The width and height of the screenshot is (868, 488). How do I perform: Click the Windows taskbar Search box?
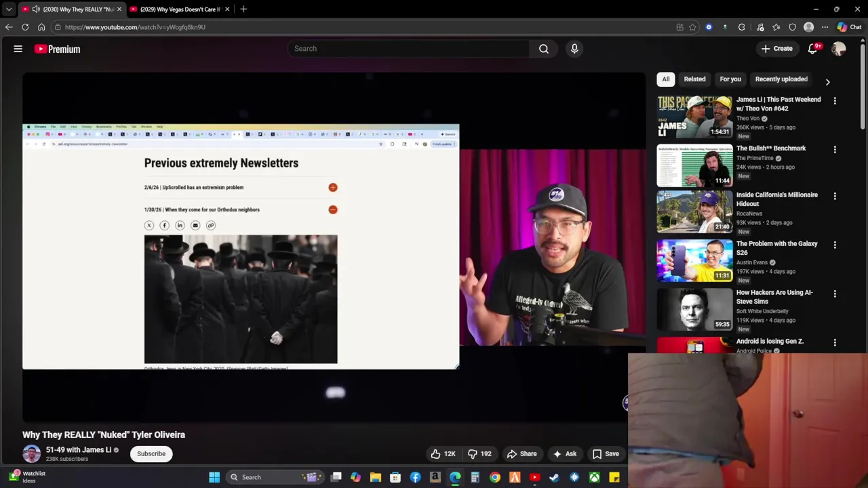click(275, 477)
